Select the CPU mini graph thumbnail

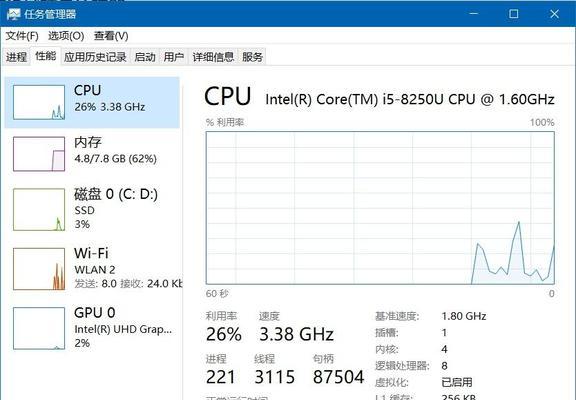39,102
